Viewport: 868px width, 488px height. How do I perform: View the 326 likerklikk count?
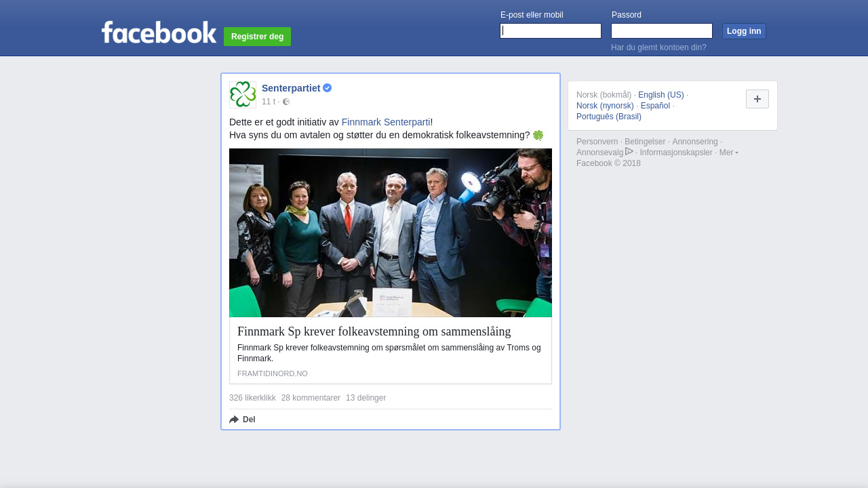252,398
